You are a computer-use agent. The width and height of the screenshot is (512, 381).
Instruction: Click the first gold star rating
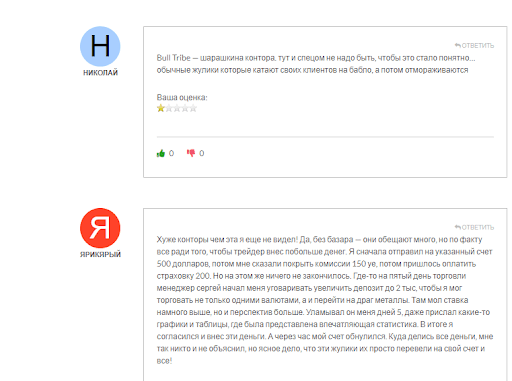tap(161, 108)
